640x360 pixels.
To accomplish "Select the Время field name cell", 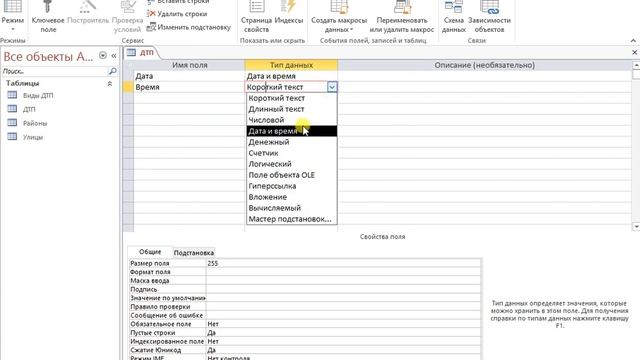I will tap(189, 87).
